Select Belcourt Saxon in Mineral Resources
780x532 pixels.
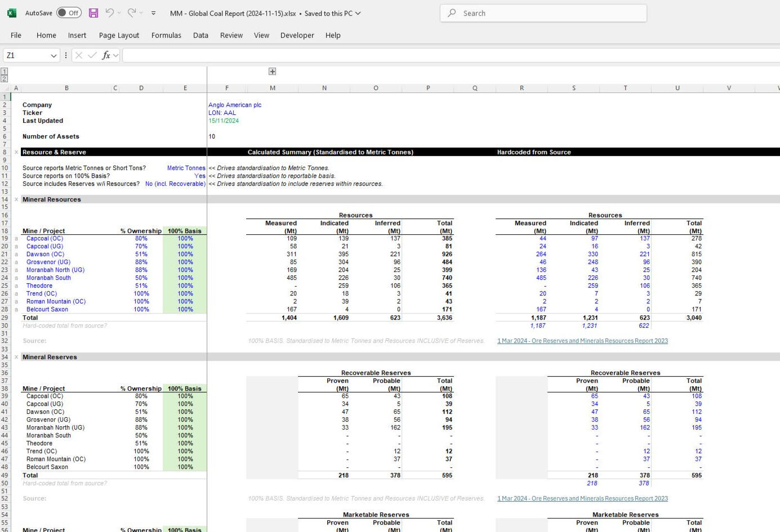[x=47, y=309]
